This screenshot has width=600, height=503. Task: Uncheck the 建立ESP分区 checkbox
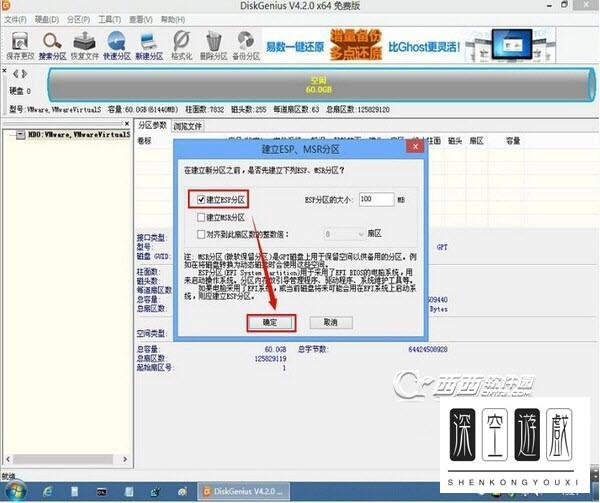pyautogui.click(x=203, y=200)
